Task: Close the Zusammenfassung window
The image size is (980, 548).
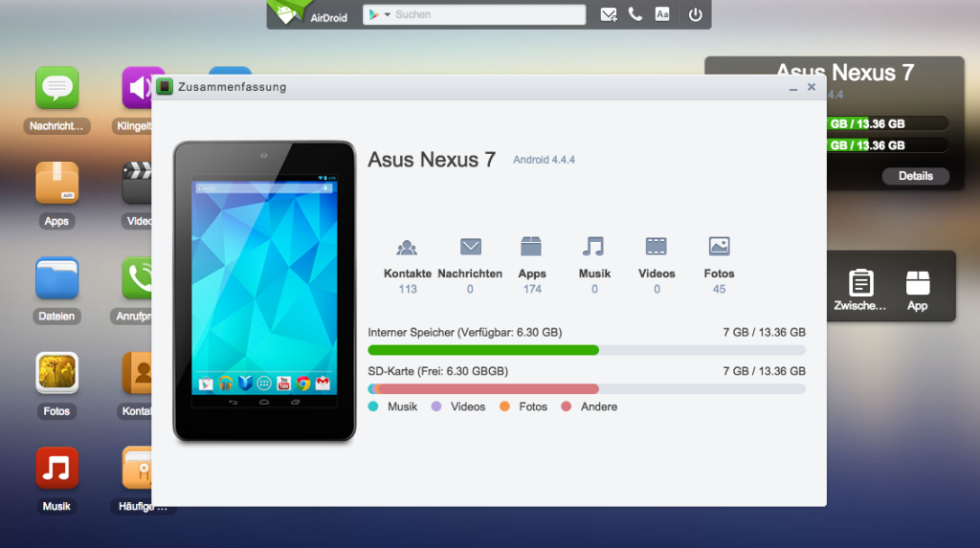Action: (x=812, y=87)
